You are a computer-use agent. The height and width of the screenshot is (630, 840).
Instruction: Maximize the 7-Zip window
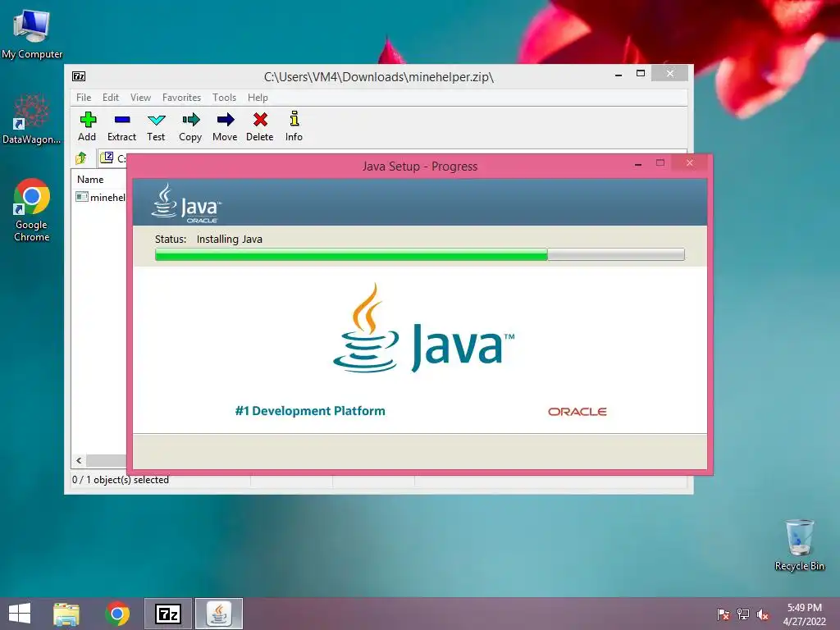pyautogui.click(x=640, y=74)
